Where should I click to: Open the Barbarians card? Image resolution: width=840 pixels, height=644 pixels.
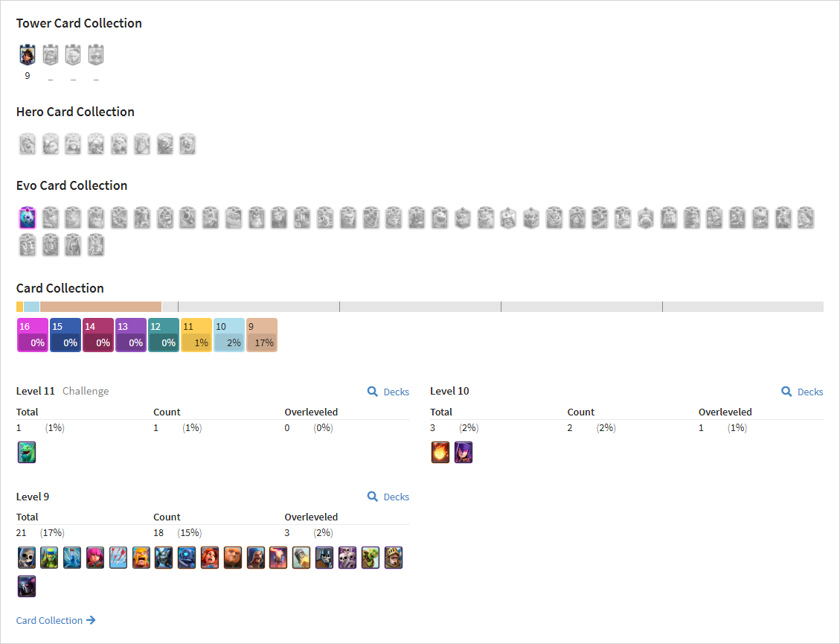(x=141, y=558)
